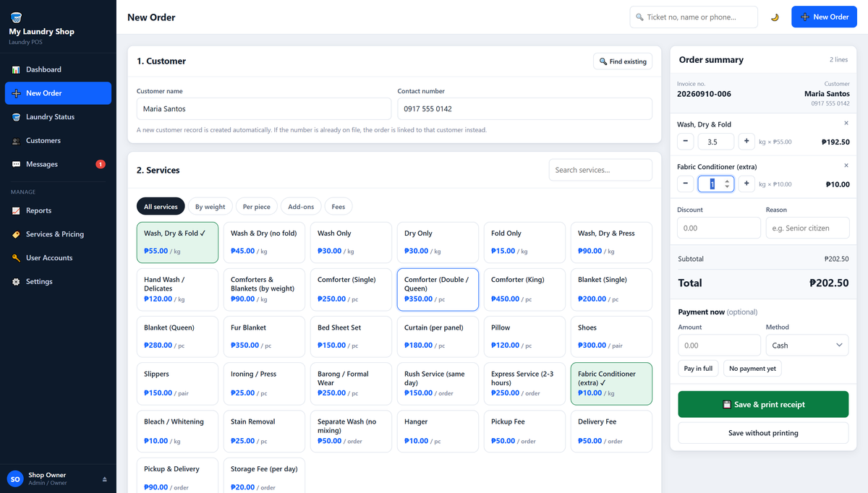Click invoice number 20260910-006
The height and width of the screenshot is (493, 868).
704,94
